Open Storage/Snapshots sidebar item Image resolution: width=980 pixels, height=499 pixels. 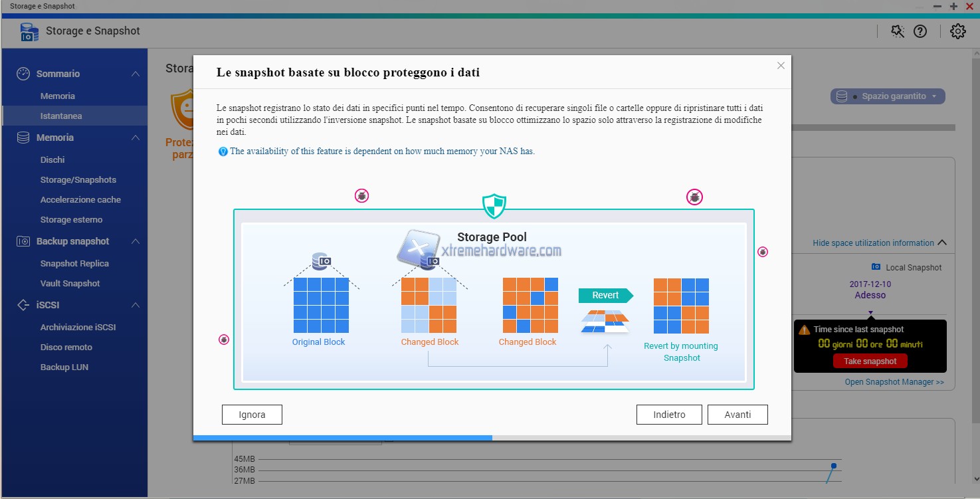[x=78, y=179]
